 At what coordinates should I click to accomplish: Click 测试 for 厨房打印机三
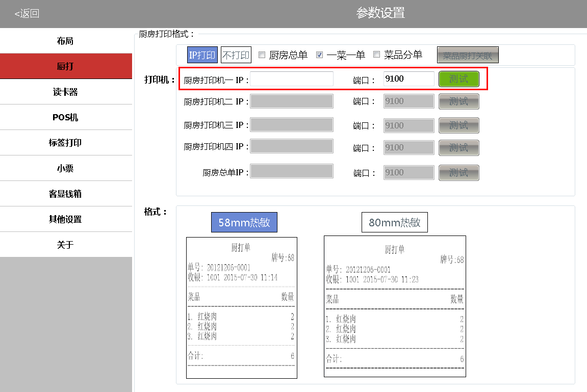(458, 125)
